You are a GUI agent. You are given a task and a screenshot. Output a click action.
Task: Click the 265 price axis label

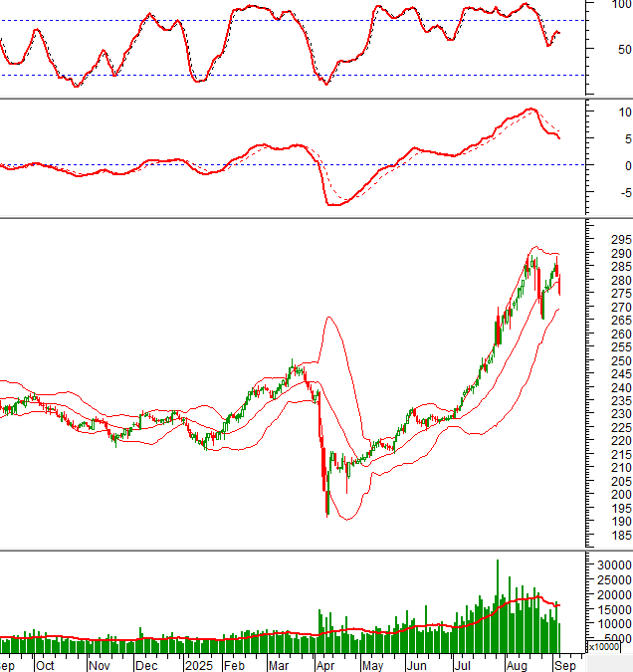pos(621,321)
